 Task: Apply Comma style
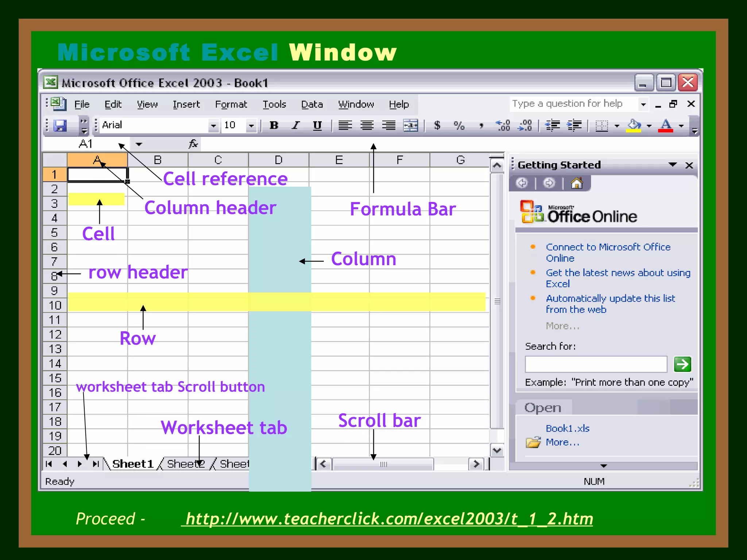coord(481,126)
